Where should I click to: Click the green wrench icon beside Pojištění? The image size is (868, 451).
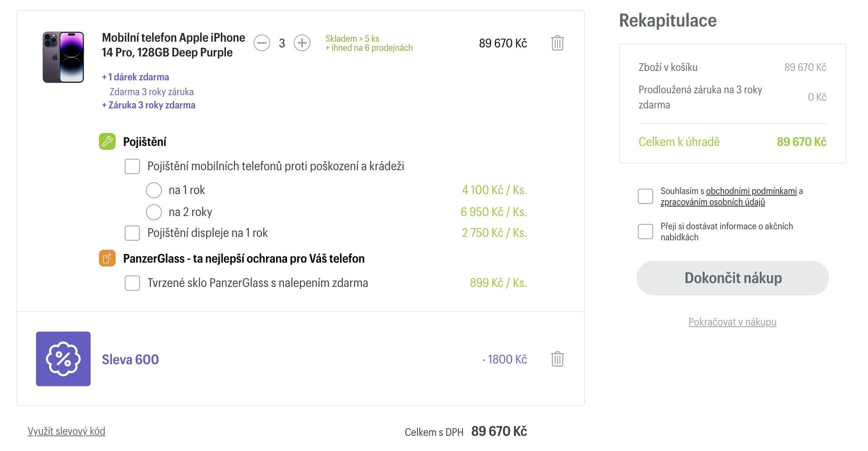(107, 141)
